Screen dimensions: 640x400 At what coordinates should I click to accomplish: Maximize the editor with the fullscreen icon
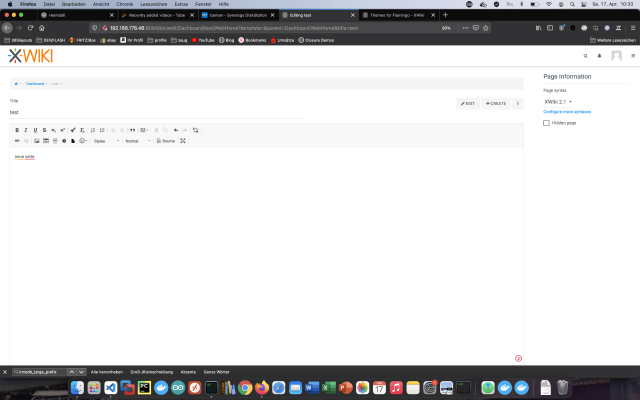[x=183, y=141]
